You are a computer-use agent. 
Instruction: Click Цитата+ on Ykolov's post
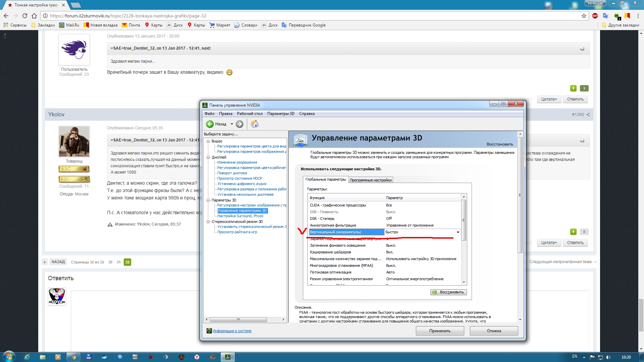click(549, 243)
